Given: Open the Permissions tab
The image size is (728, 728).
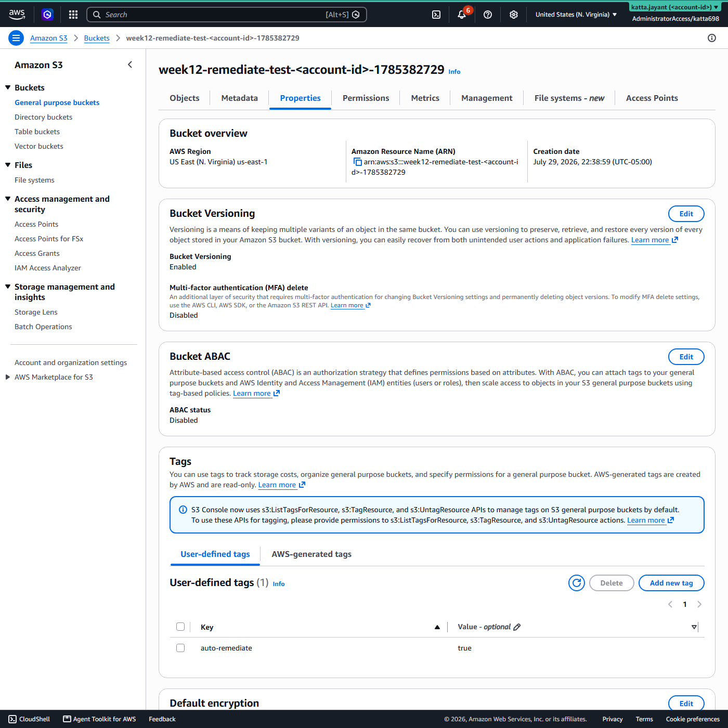Looking at the screenshot, I should click(x=366, y=98).
